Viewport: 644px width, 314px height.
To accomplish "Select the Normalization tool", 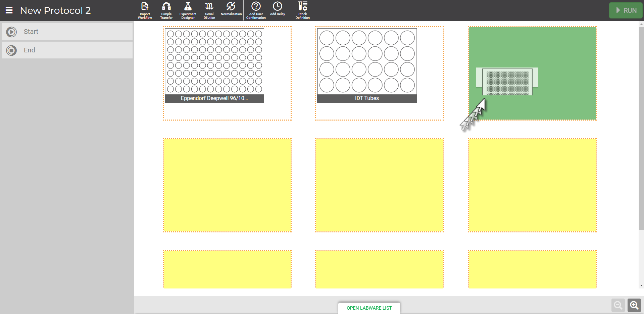I will click(231, 9).
